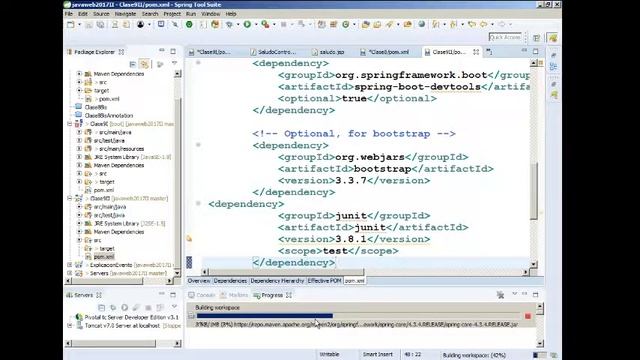Click the Stop server icon in Servers toolbar

click(148, 307)
